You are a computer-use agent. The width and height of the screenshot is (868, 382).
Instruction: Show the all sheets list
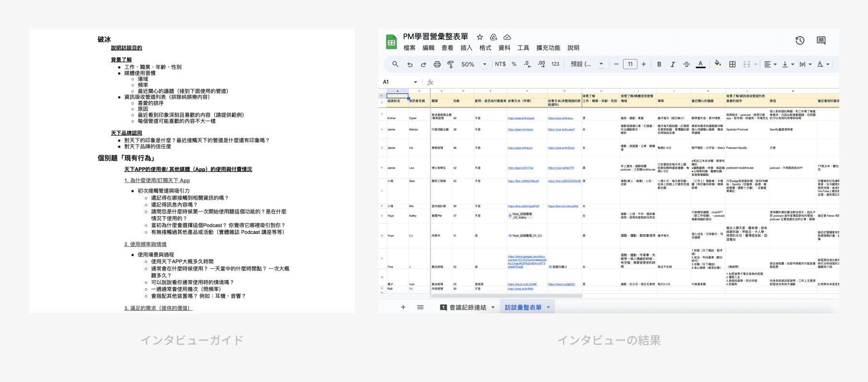coord(420,308)
